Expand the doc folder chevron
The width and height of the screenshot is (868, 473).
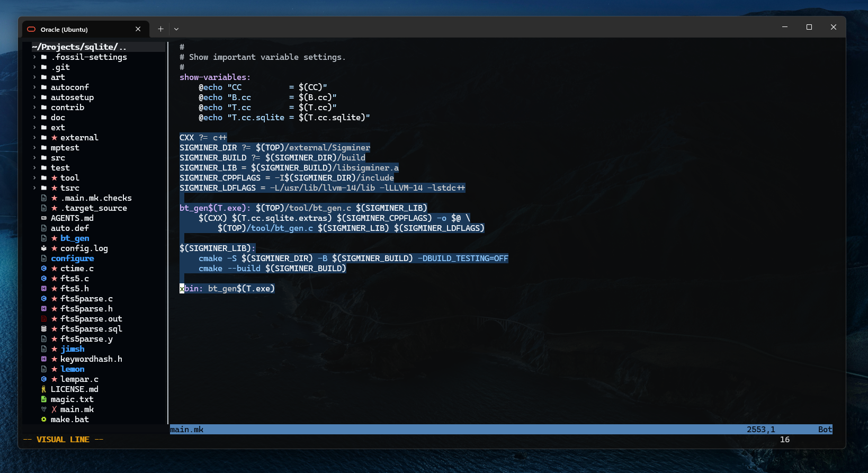(34, 118)
